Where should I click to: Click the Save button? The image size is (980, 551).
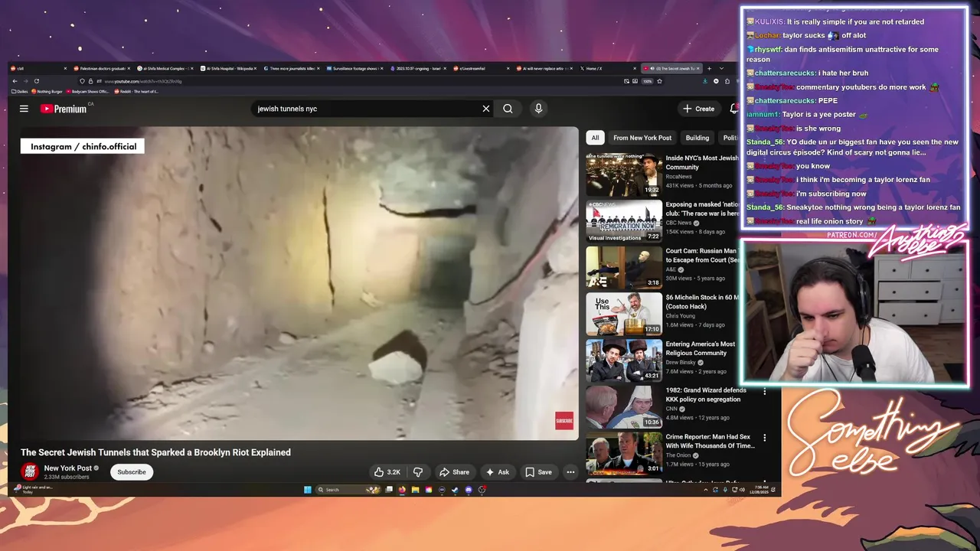point(538,472)
